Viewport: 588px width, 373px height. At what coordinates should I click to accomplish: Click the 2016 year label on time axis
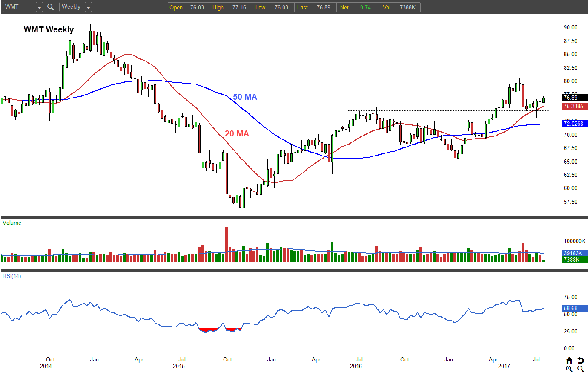click(x=356, y=366)
